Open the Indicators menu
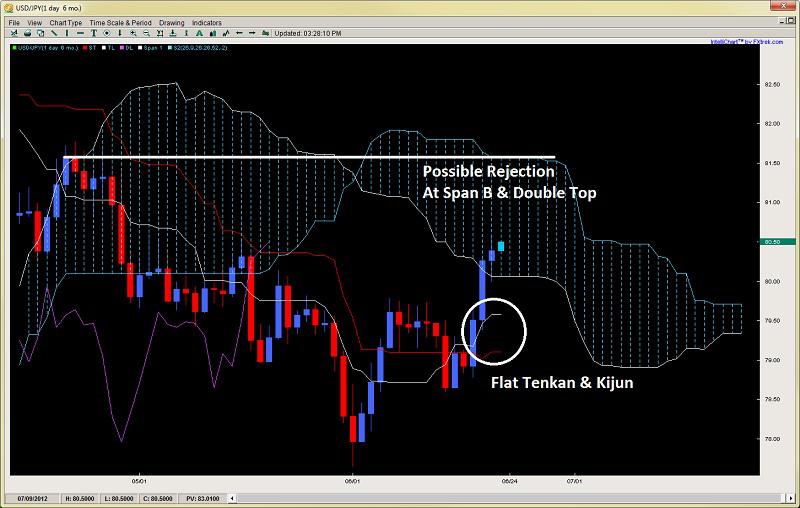Screen dimensions: 800x508 (x=207, y=22)
